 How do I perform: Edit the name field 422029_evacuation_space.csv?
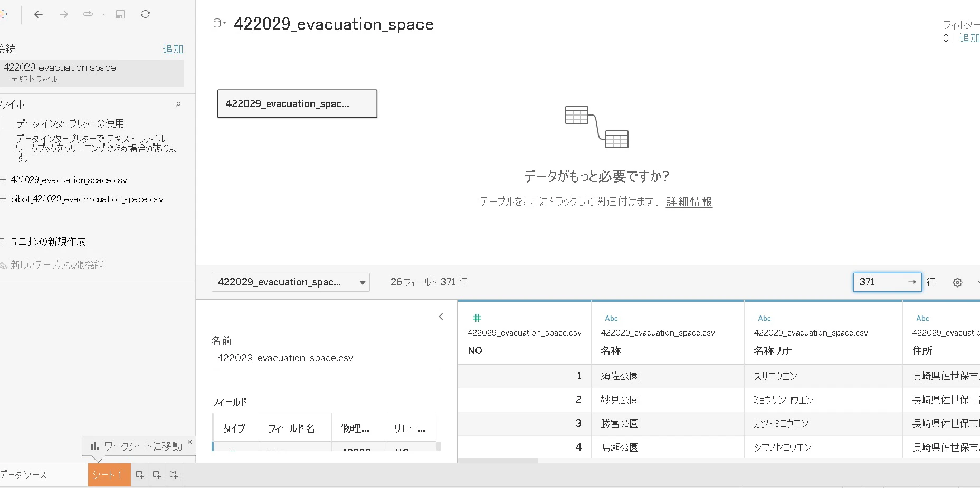tap(326, 358)
